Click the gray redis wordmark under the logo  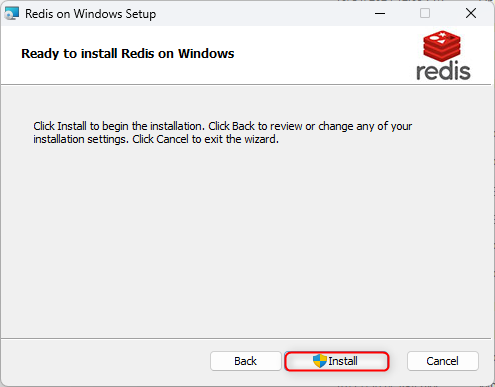pyautogui.click(x=443, y=71)
